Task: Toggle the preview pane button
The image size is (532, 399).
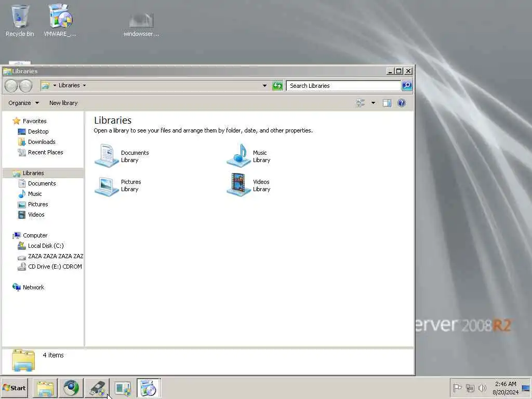Action: [387, 103]
